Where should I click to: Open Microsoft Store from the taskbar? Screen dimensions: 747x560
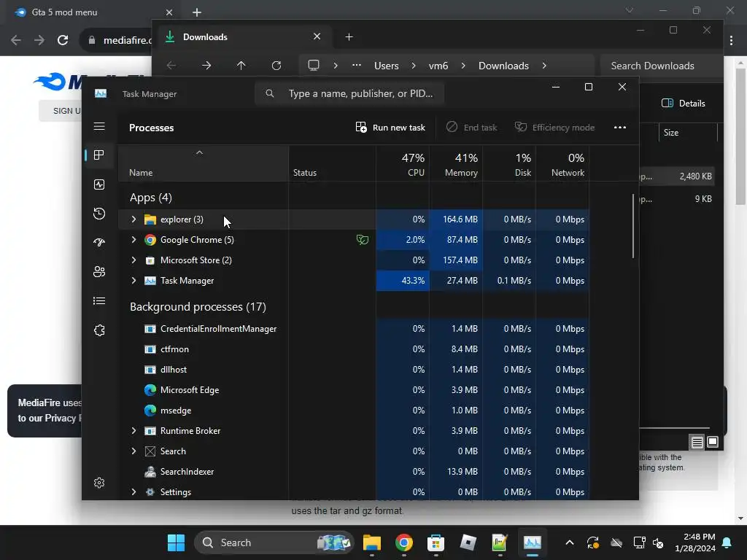point(436,542)
